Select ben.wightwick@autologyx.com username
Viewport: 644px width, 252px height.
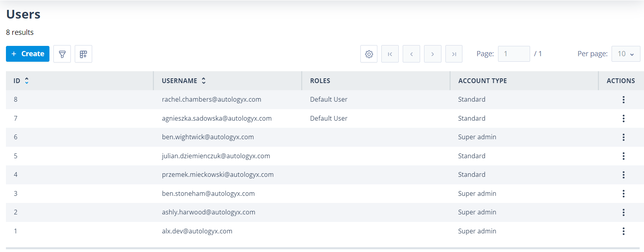[x=208, y=137]
